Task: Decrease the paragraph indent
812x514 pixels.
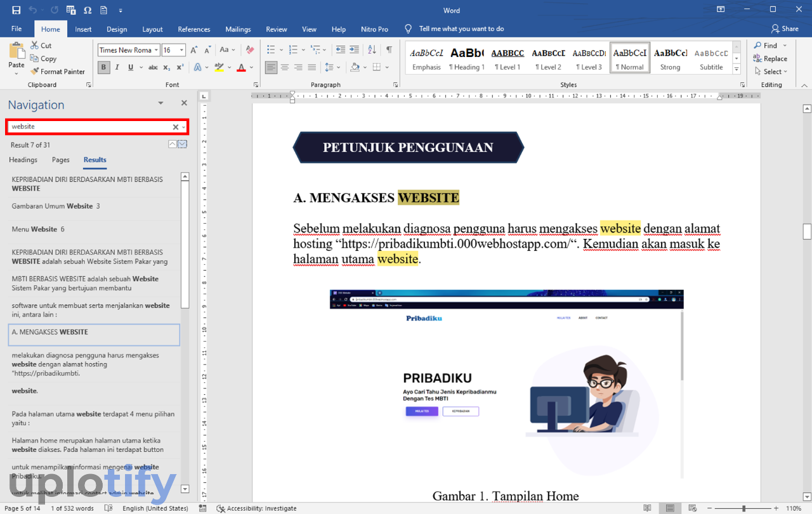Action: pos(341,49)
